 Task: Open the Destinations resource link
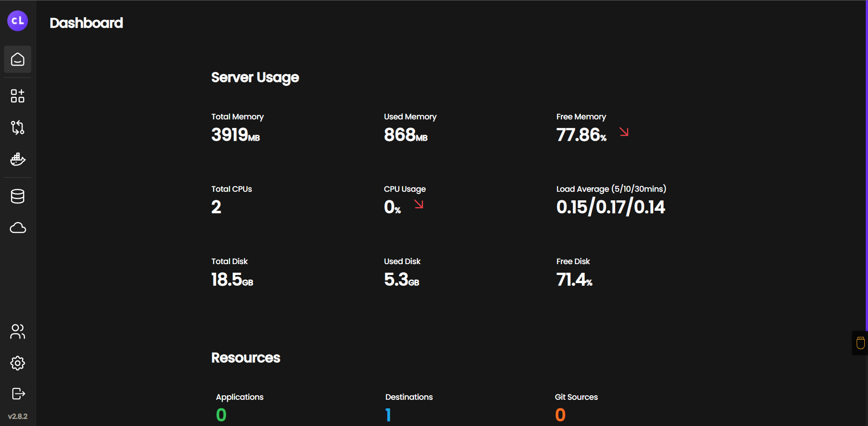[x=409, y=397]
